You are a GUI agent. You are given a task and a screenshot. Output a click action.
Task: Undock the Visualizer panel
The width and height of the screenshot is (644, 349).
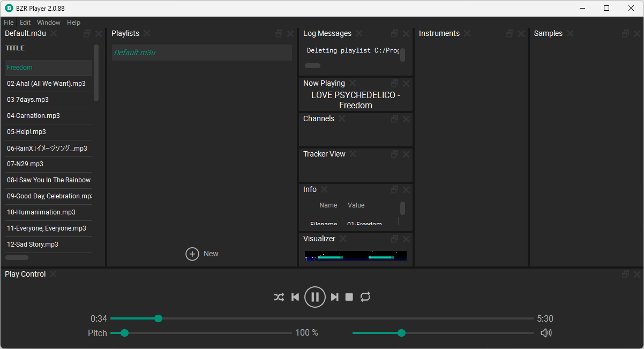[x=394, y=239]
